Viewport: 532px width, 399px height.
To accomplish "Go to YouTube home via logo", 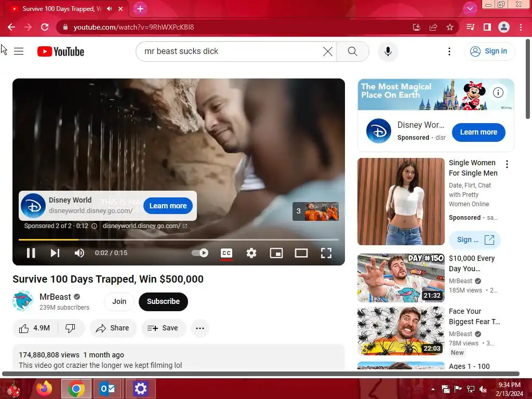I will (x=61, y=51).
